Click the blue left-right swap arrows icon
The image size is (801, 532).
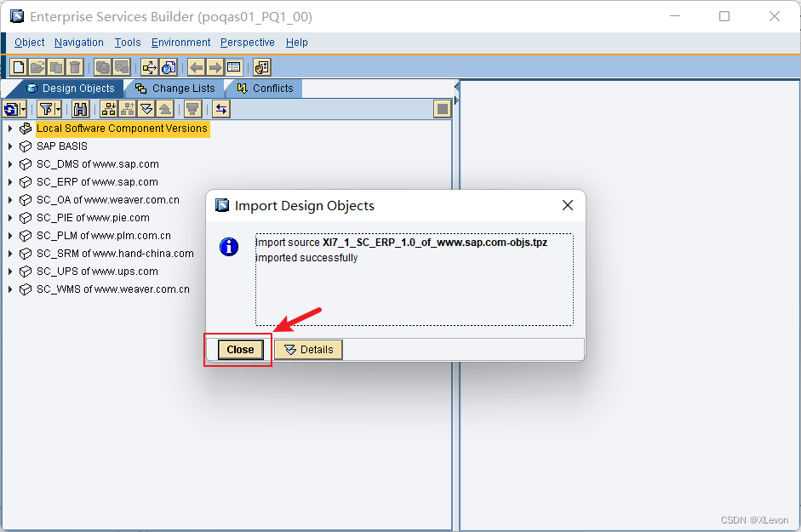pyautogui.click(x=221, y=109)
